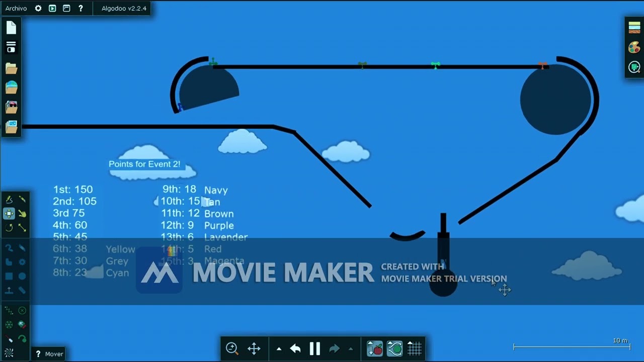
Task: Create a new scene with blank page icon
Action: 11,28
